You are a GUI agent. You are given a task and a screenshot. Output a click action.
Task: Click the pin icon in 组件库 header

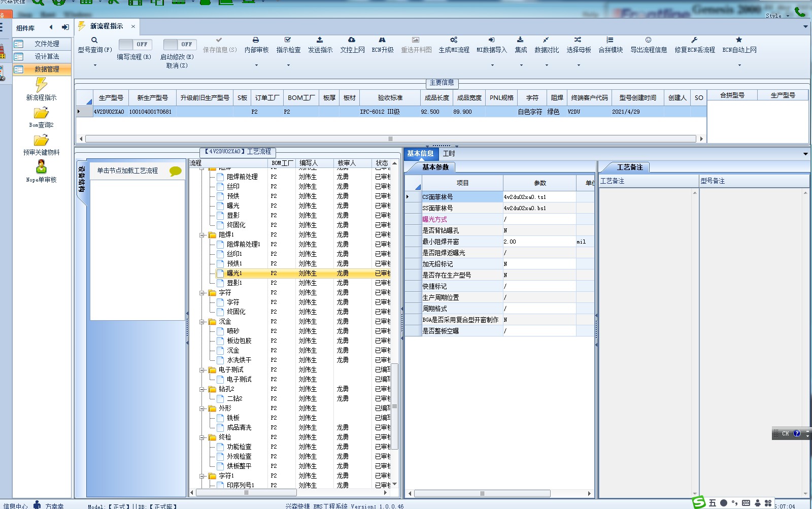coord(65,27)
